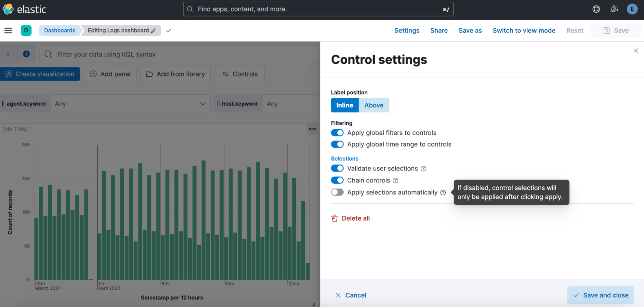
Task: Click Save and close button
Action: tap(600, 295)
